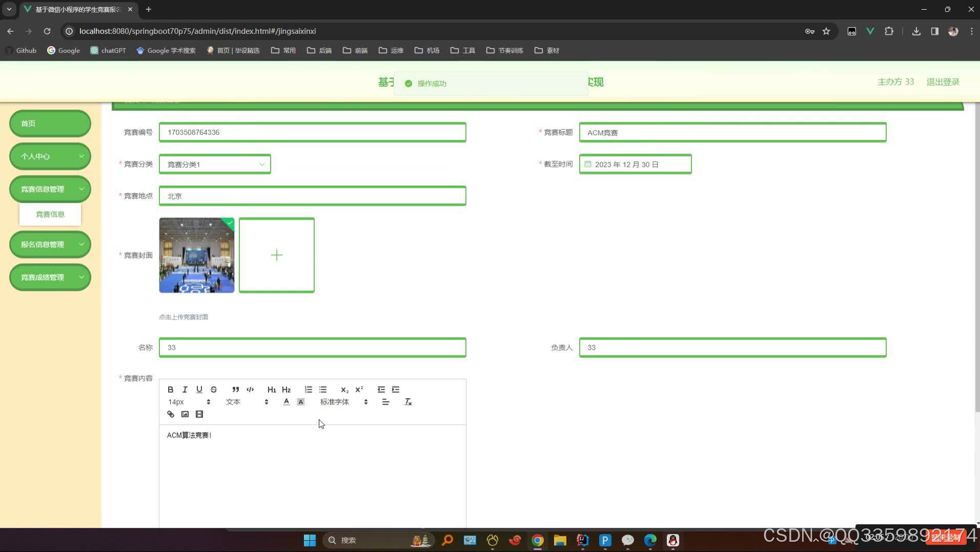The width and height of the screenshot is (980, 552).
Task: Open the 竞赛分类1 category dropdown
Action: click(215, 164)
